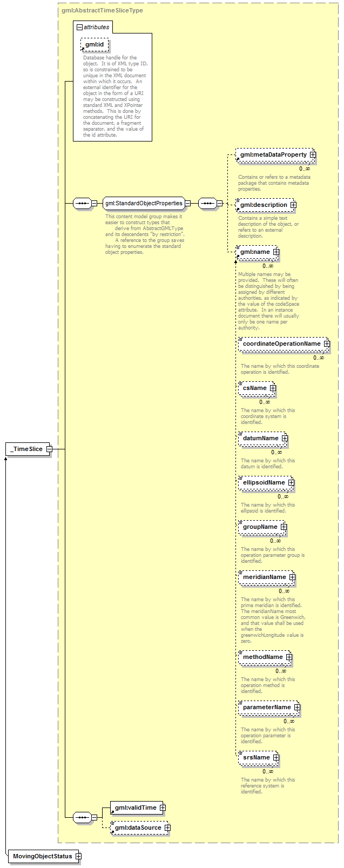
Task: Select gml:StandardObjectProperties group box
Action: (144, 204)
